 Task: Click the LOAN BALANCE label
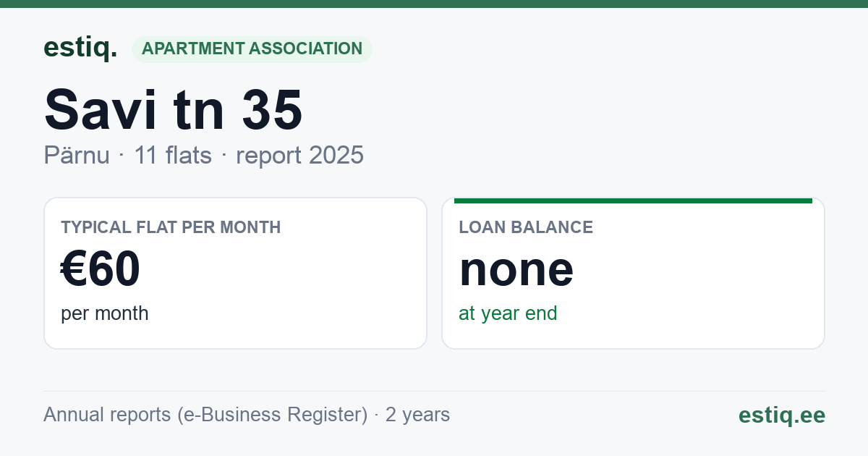click(x=526, y=227)
